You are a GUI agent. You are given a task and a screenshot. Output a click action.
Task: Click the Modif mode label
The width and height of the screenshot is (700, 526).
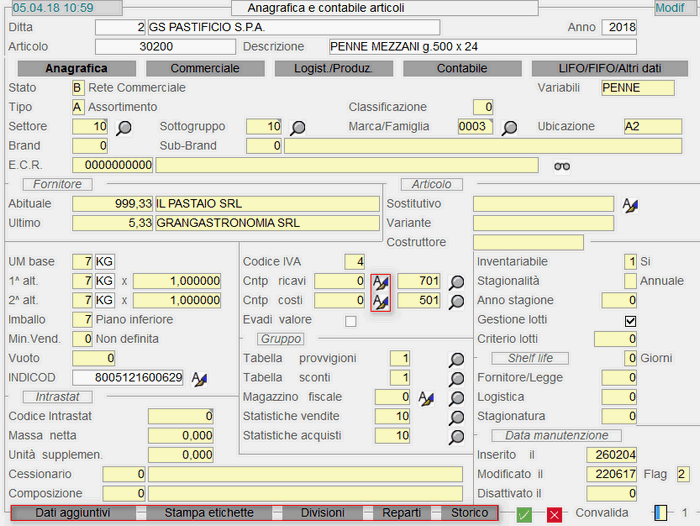coord(669,7)
